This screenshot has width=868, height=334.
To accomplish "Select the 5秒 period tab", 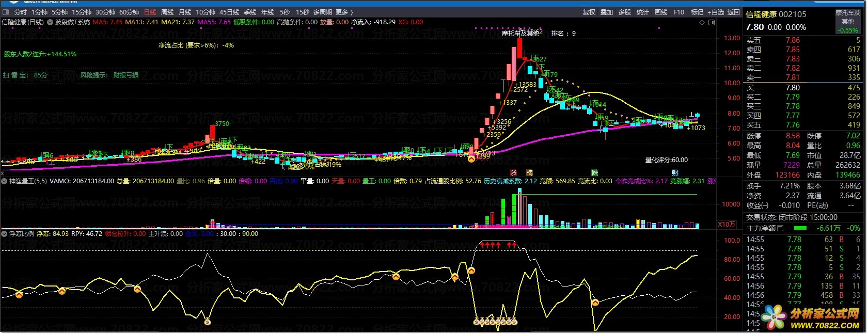I will (x=285, y=12).
